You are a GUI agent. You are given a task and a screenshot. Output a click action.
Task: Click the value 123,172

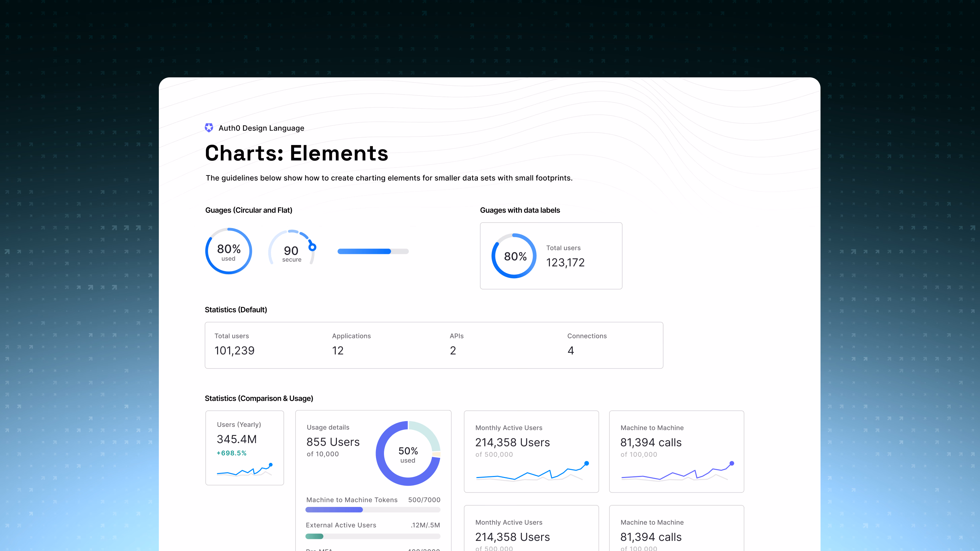(565, 262)
